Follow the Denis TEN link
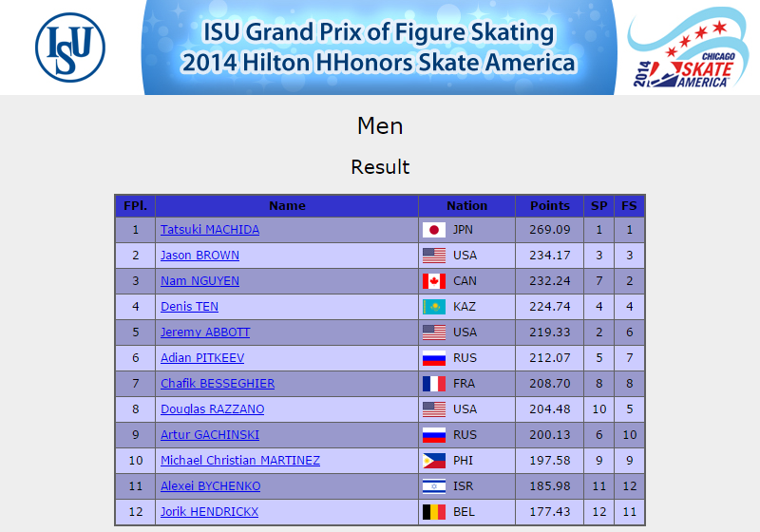 click(189, 307)
